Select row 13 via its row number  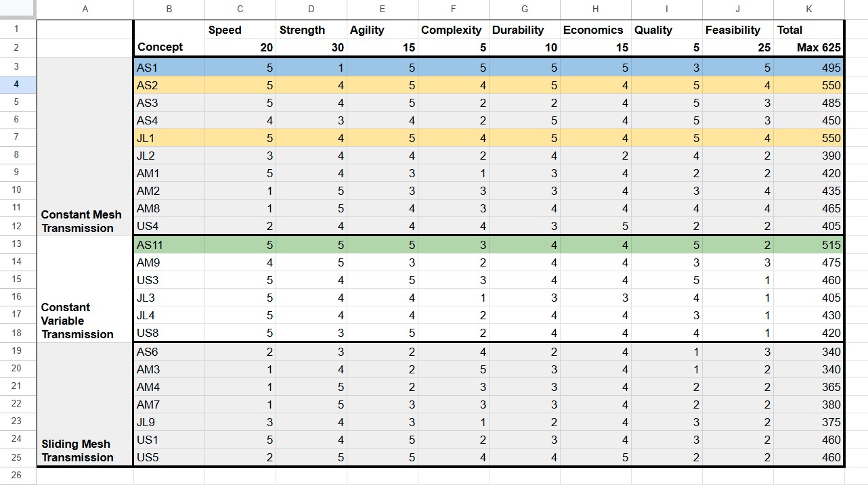(18, 244)
